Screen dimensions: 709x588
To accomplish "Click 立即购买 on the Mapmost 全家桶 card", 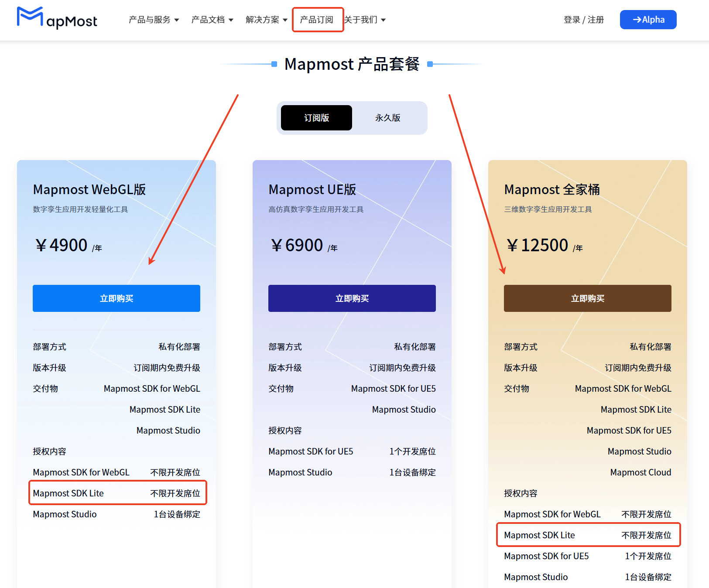I will click(x=588, y=298).
